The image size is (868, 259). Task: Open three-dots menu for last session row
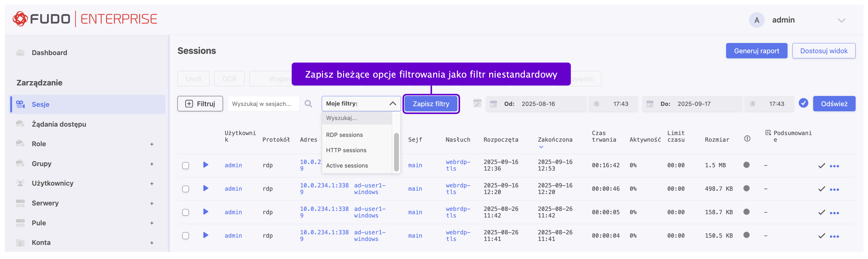(834, 236)
